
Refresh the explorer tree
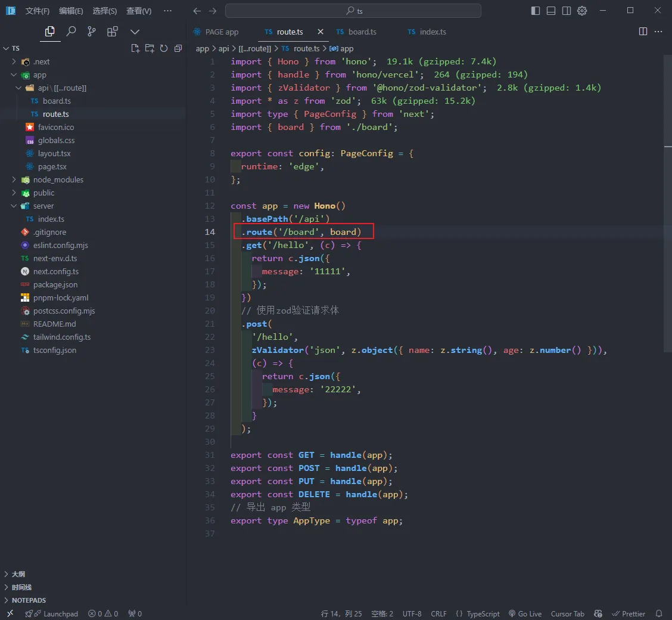point(164,48)
